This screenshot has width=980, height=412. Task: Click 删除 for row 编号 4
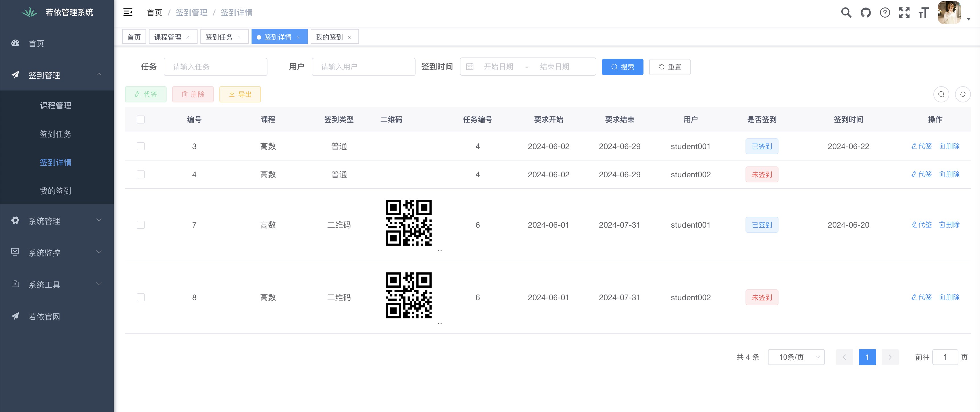tap(949, 174)
